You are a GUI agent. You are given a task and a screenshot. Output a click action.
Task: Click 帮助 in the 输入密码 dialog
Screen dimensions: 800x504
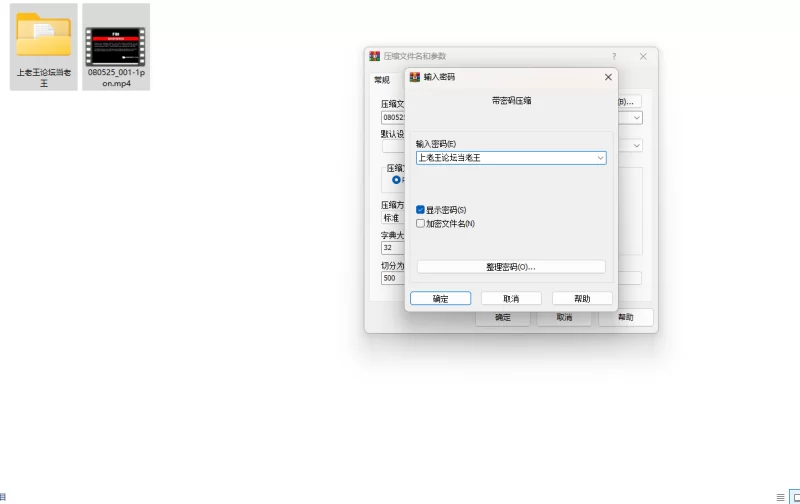(x=582, y=298)
